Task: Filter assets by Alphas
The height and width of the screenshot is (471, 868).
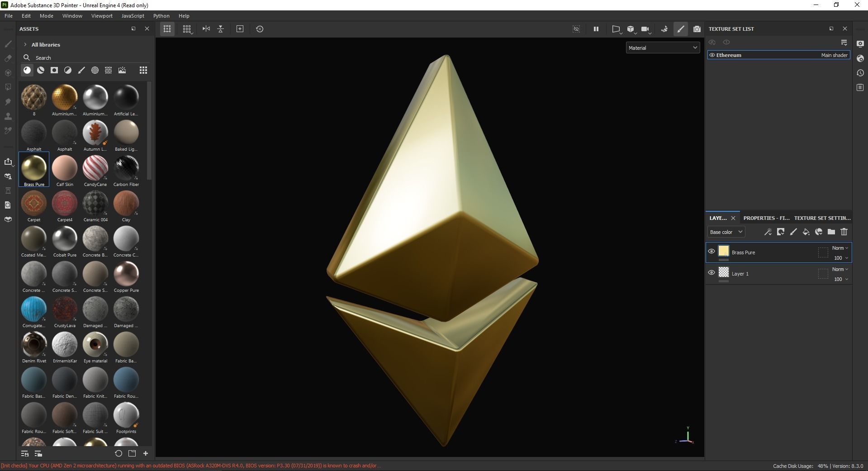Action: pos(95,70)
